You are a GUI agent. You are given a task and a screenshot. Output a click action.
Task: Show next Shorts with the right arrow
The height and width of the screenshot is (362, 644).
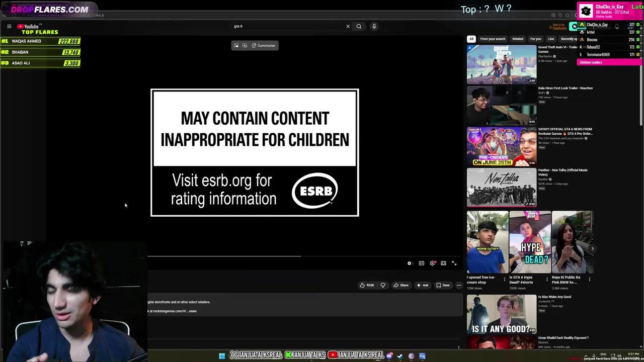(592, 248)
